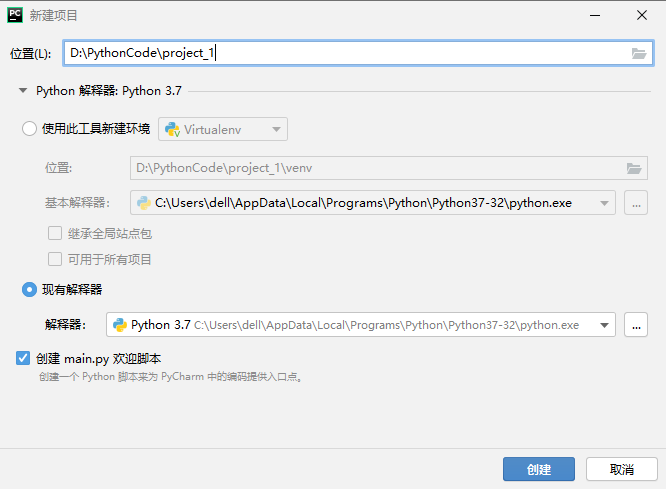Screen dimensions: 666x489
Task: Click Virtualenv icon in environment dropdown
Action: 172,129
